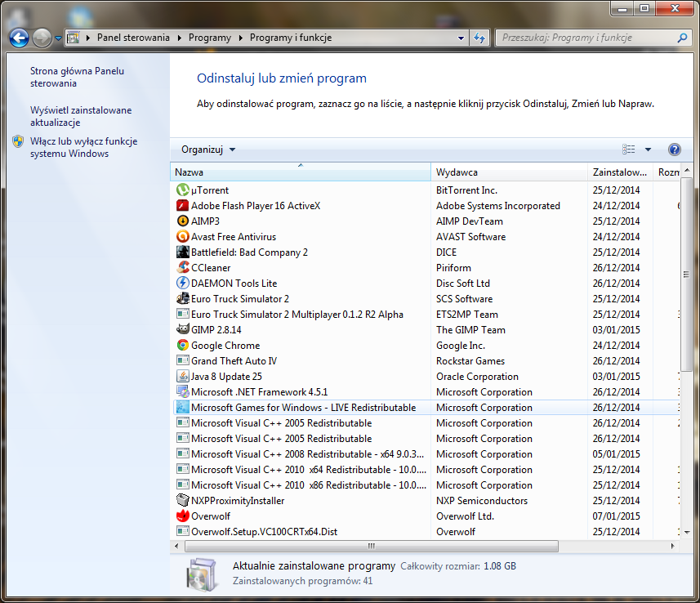700x603 pixels.
Task: Sort by the Rozm column header
Action: click(667, 172)
